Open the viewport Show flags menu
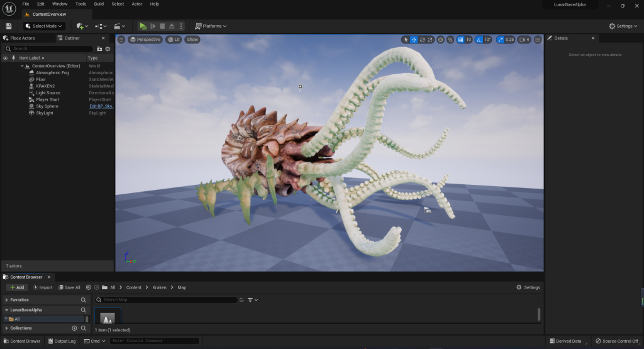Image resolution: width=644 pixels, height=349 pixels. [x=192, y=40]
